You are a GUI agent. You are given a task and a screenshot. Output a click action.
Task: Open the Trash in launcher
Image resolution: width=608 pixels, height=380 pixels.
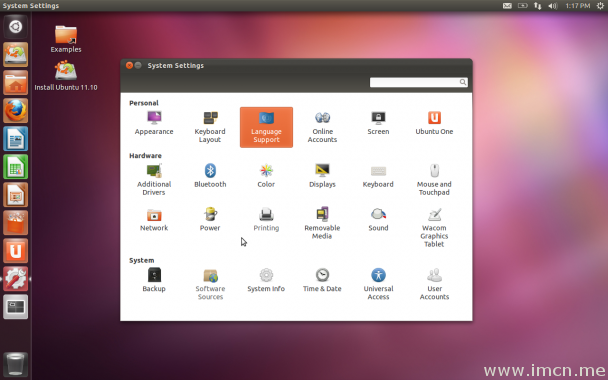click(x=16, y=364)
